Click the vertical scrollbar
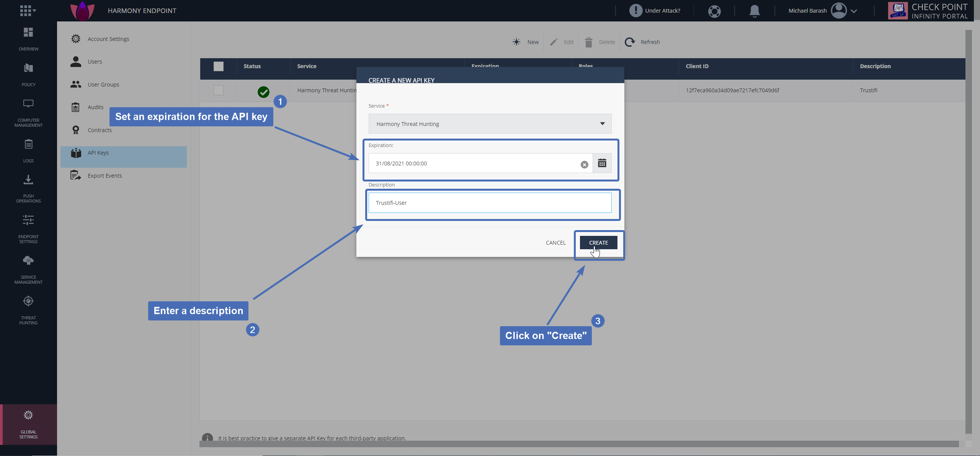This screenshot has width=980, height=456. click(969, 232)
